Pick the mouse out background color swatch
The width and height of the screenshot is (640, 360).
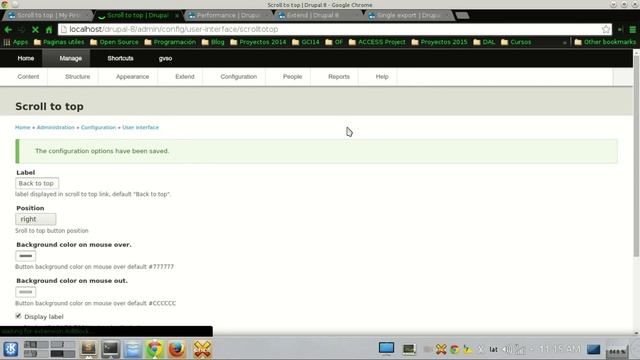click(25, 292)
